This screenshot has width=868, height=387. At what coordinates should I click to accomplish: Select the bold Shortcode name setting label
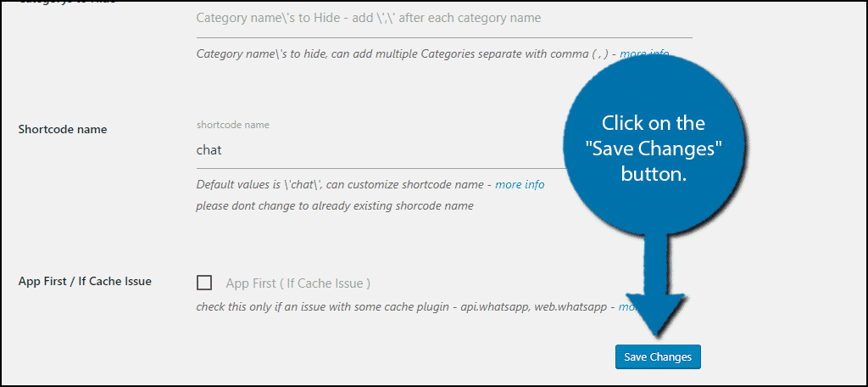pos(63,129)
